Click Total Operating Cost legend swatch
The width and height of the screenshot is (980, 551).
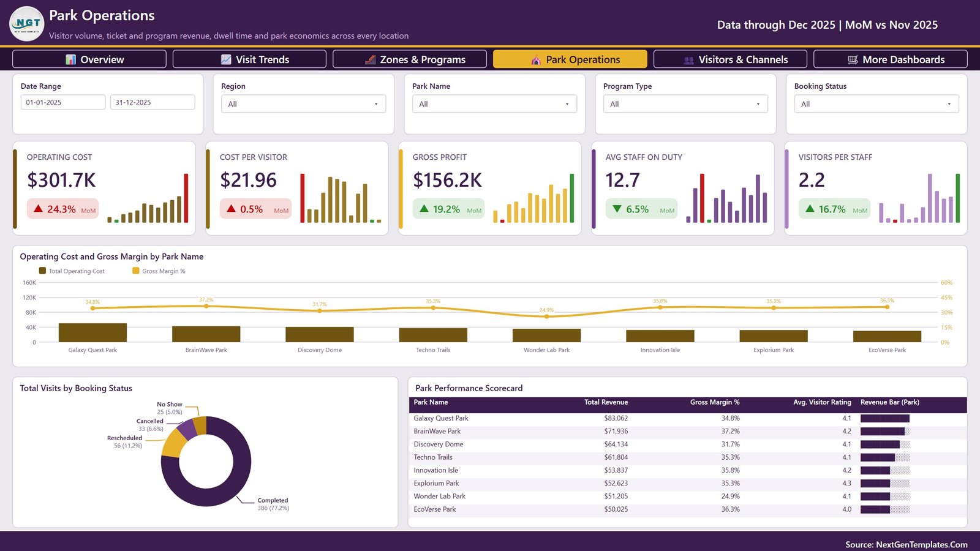point(42,271)
